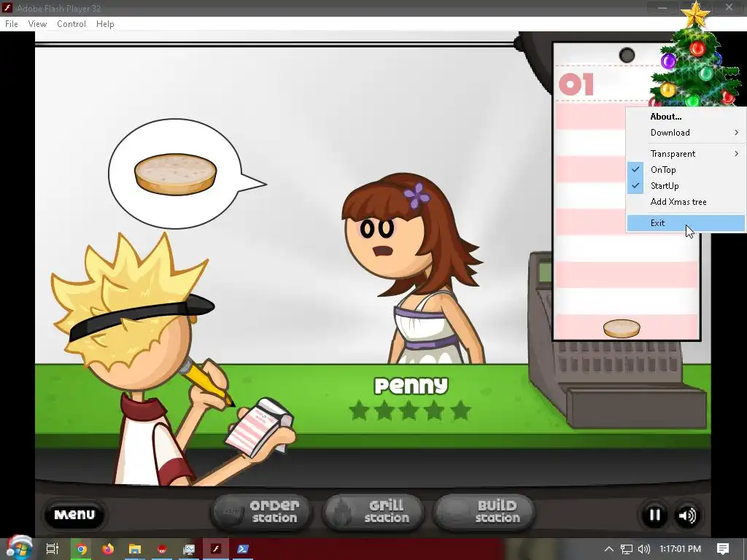Expand the Transparent submenu arrow
Image resolution: width=747 pixels, height=560 pixels.
pyautogui.click(x=736, y=153)
